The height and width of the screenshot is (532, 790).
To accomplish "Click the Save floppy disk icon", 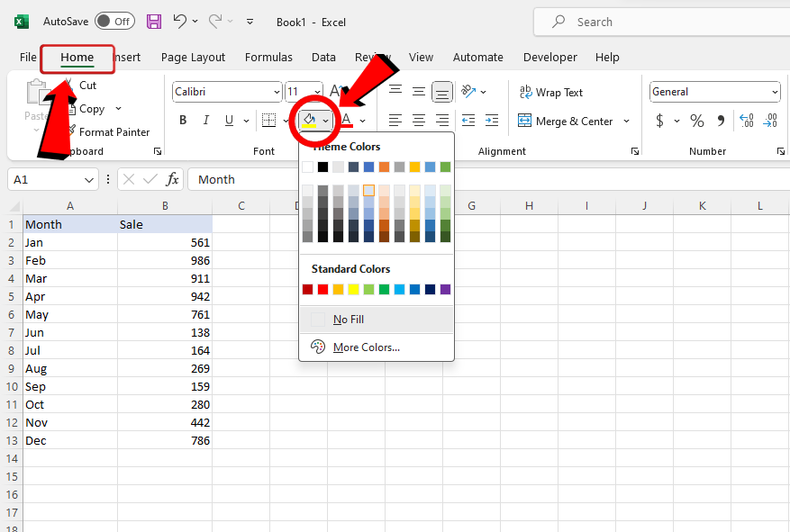I will pos(154,21).
